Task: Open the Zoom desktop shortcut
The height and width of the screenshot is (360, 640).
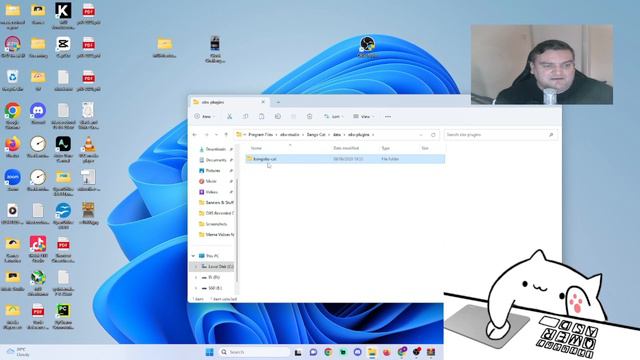Action: click(13, 180)
